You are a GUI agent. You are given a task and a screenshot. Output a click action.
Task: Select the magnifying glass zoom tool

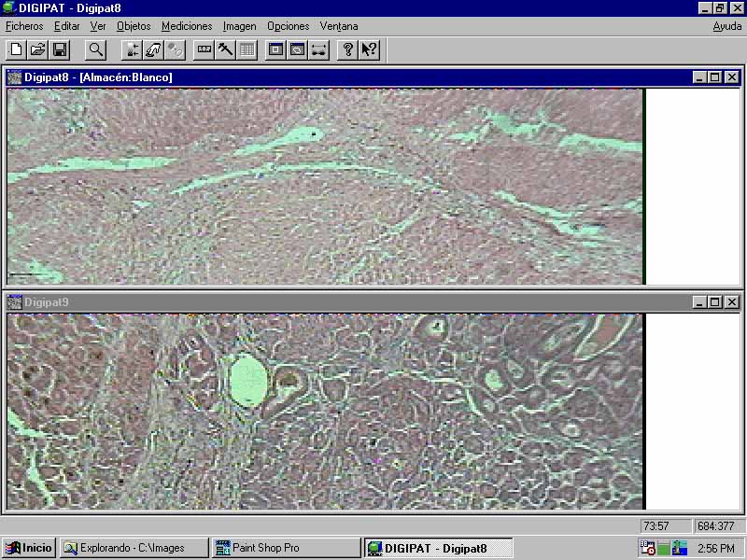(95, 49)
